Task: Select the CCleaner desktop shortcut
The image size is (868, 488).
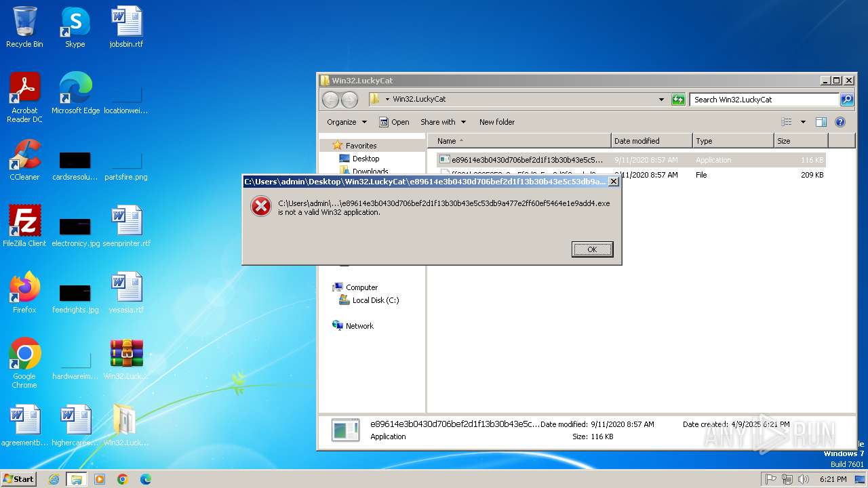Action: pyautogui.click(x=24, y=160)
